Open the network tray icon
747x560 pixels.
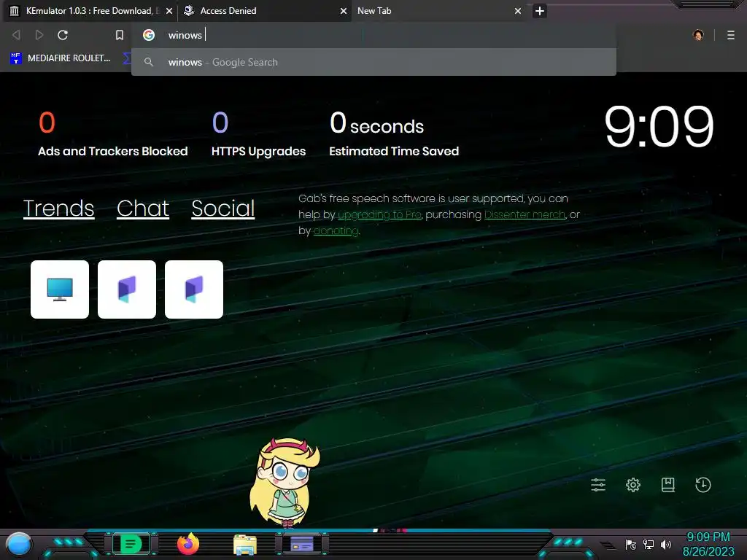(649, 544)
